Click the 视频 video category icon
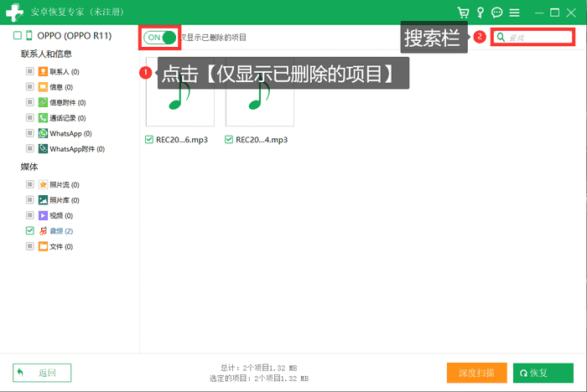The height and width of the screenshot is (392, 587). 43,215
